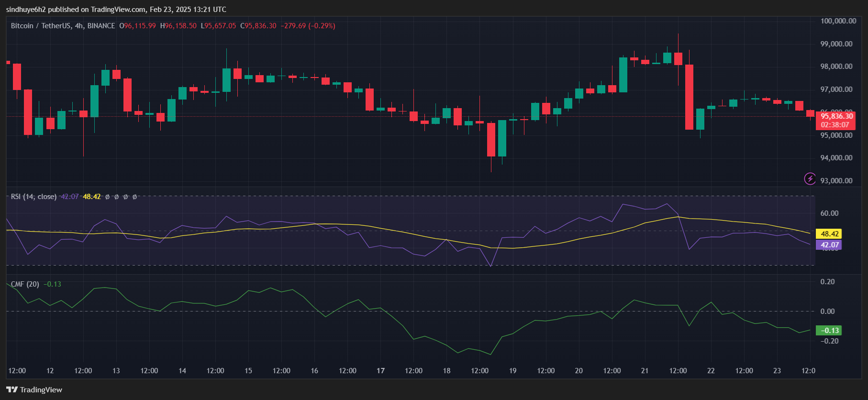Click the candle countdown timer 02:38:07
Viewport: 868px width, 400px height.
click(x=835, y=125)
